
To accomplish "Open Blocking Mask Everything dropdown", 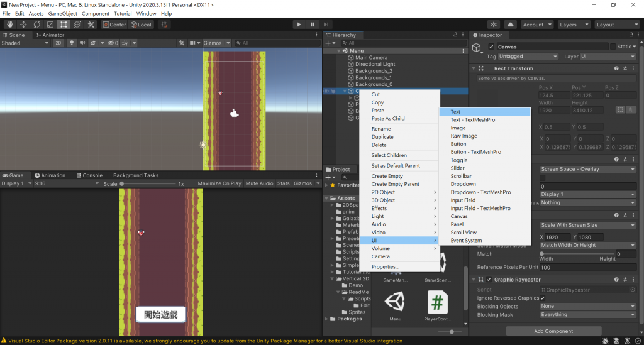I will [x=588, y=315].
